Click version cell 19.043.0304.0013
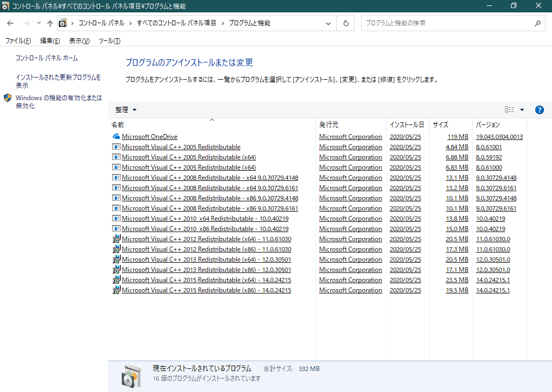 [x=499, y=137]
